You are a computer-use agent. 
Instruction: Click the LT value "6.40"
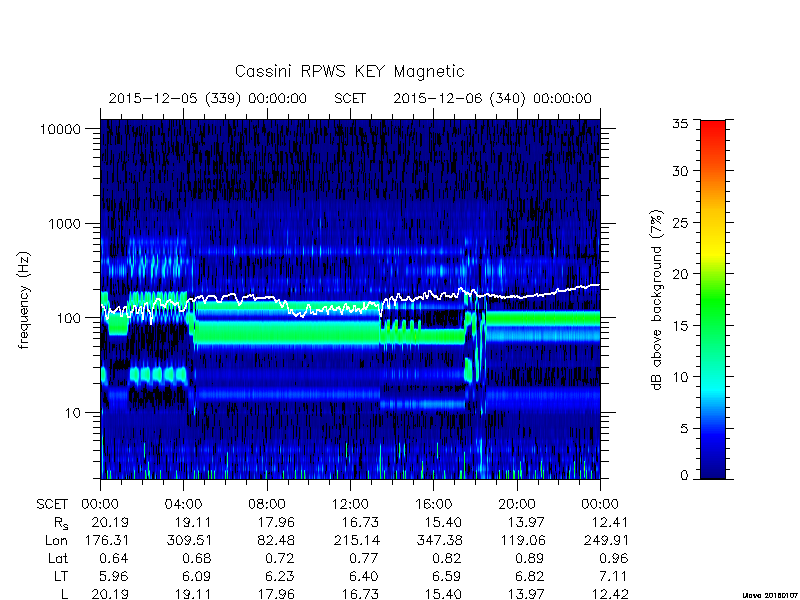[364, 576]
